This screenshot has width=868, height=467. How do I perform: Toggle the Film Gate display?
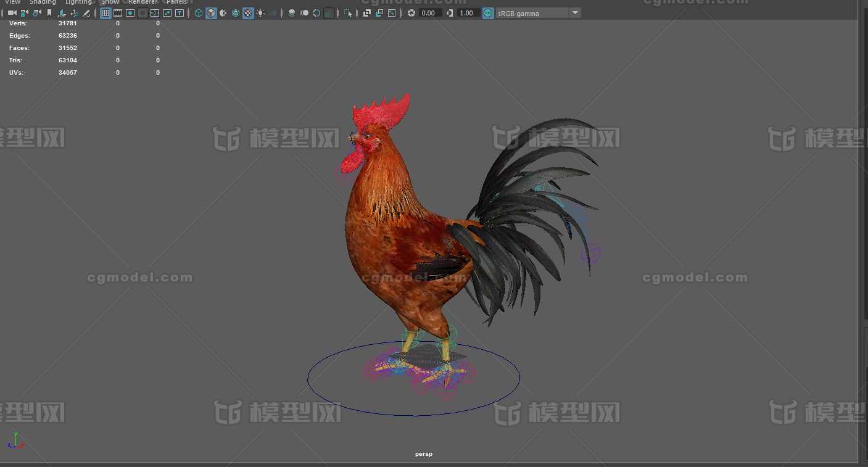click(118, 13)
